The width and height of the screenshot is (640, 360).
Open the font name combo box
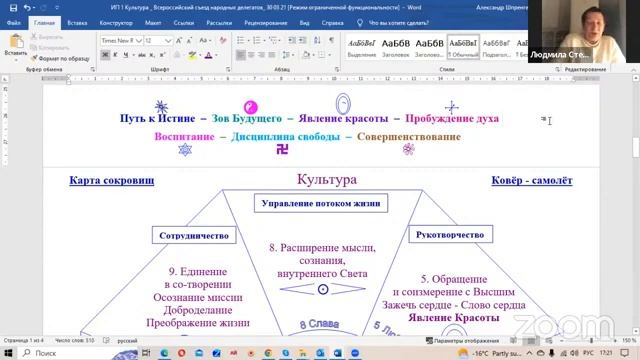pos(121,40)
